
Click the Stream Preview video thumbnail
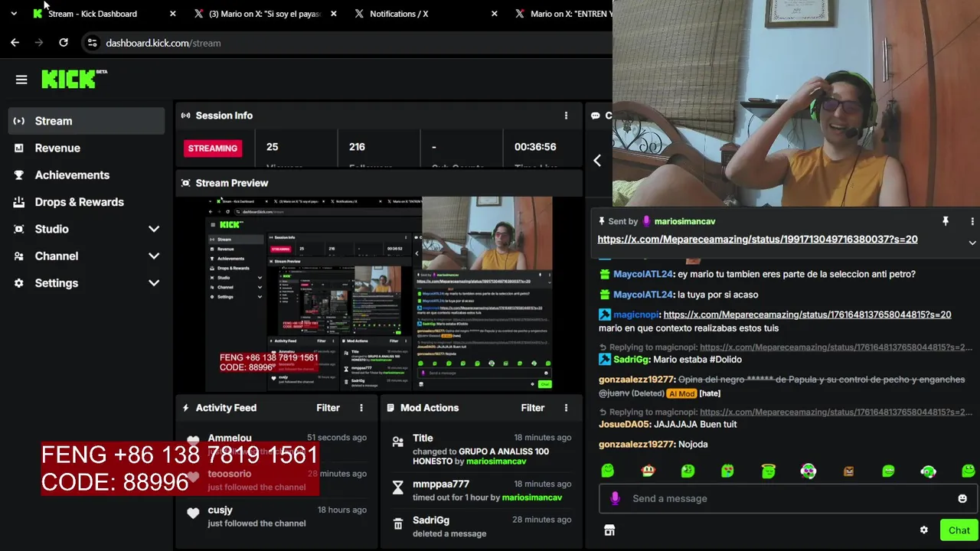click(x=380, y=295)
